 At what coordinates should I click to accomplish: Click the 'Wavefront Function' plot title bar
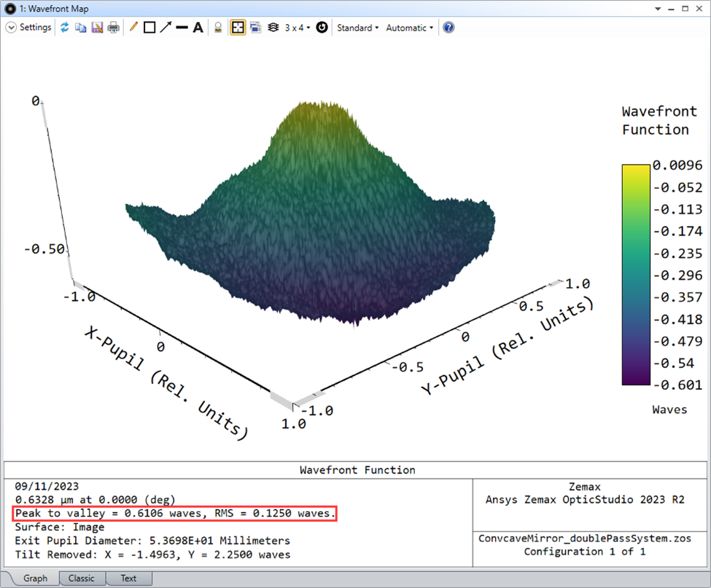357,470
